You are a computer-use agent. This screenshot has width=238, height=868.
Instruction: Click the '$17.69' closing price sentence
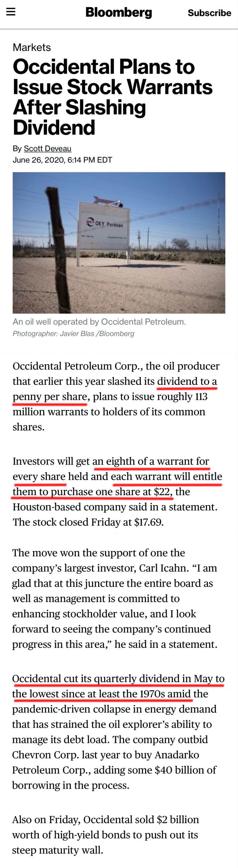click(x=88, y=522)
